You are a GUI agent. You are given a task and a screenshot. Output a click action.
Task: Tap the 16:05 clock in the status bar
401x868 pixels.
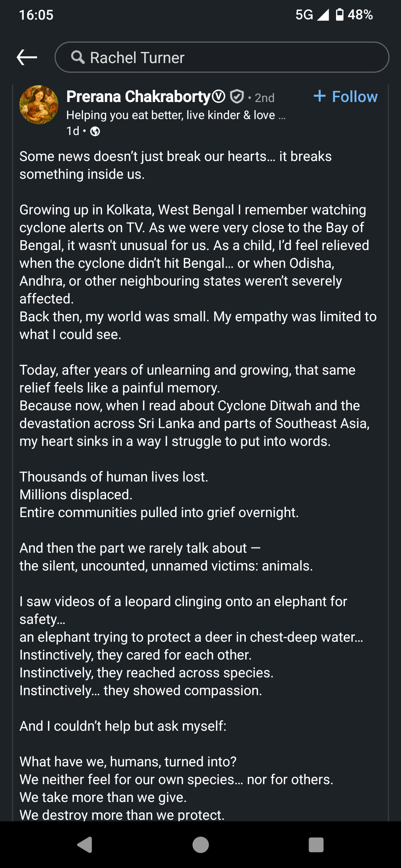click(36, 15)
